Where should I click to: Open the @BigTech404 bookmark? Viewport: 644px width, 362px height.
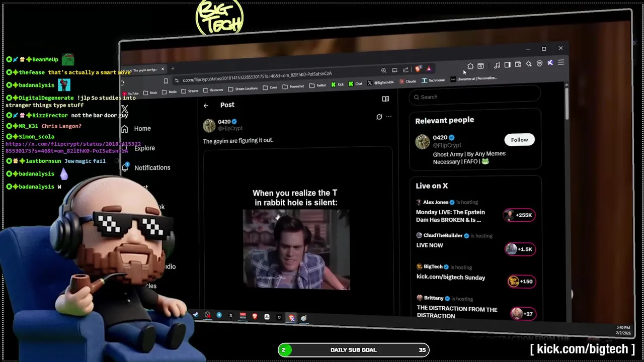[x=381, y=82]
